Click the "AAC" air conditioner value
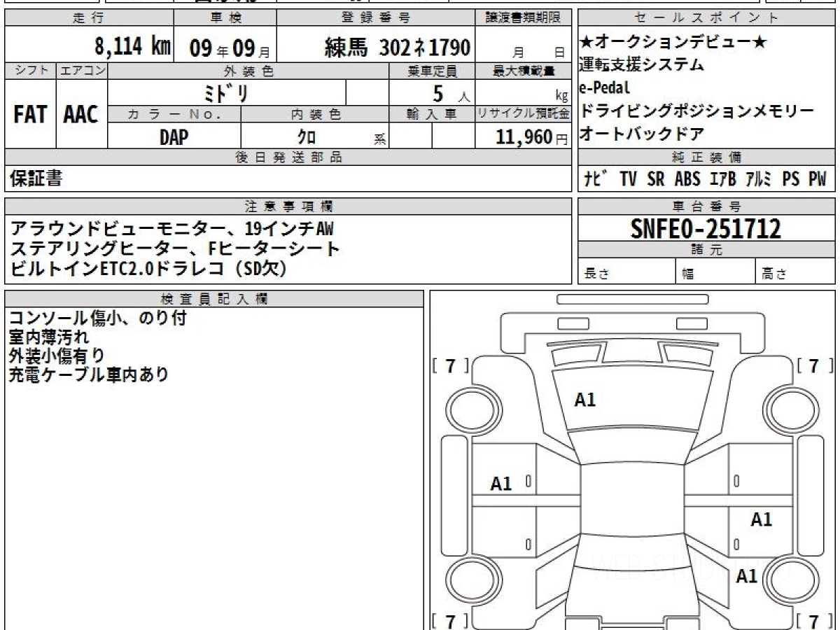Screen dimensions: 840x630 [81, 115]
